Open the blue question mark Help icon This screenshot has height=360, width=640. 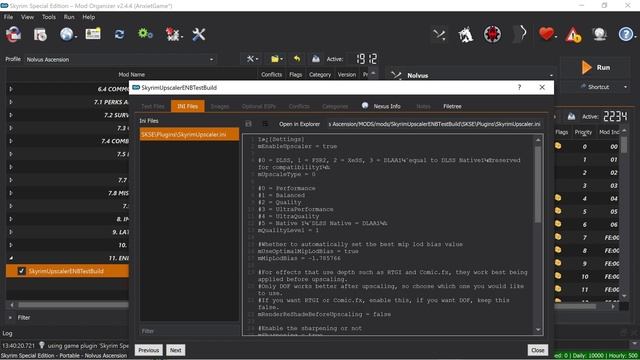[x=626, y=34]
